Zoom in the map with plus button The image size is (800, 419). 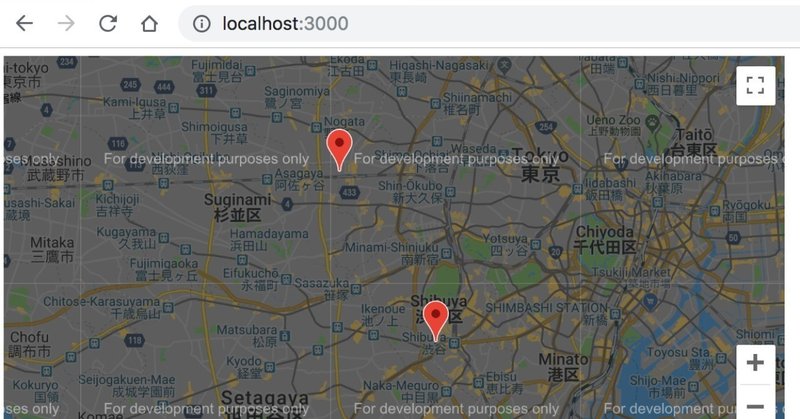[755, 363]
